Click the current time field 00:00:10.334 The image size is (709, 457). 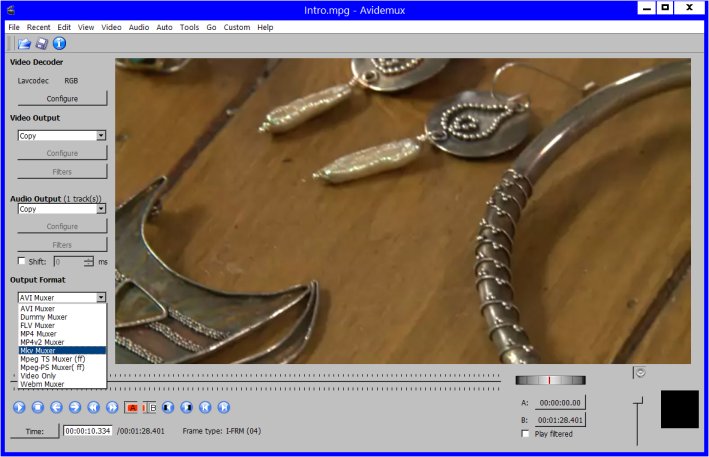(87, 431)
